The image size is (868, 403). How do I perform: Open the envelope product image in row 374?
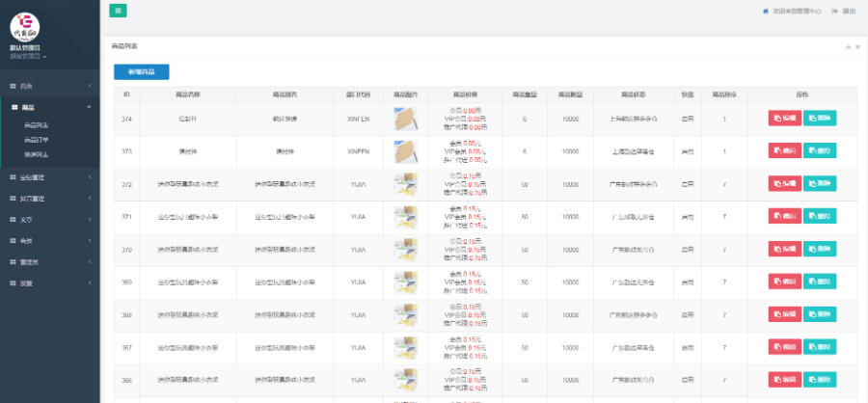pos(406,119)
